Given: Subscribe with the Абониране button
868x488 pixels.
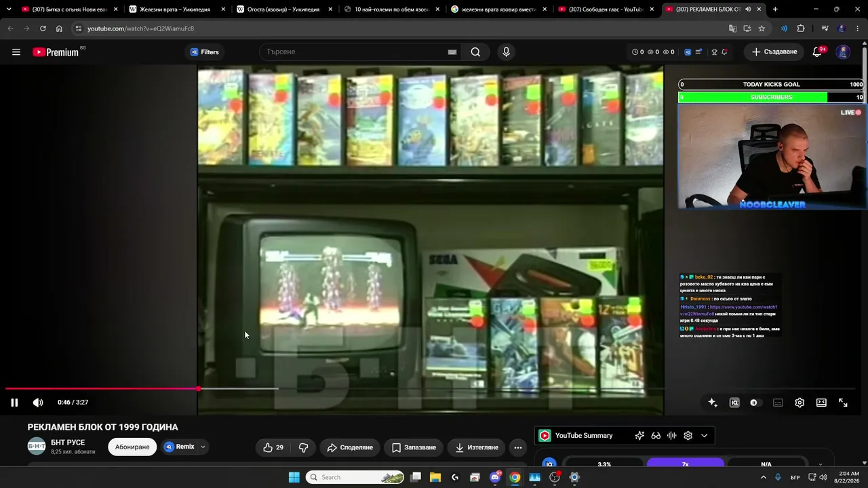Looking at the screenshot, I should (x=132, y=447).
